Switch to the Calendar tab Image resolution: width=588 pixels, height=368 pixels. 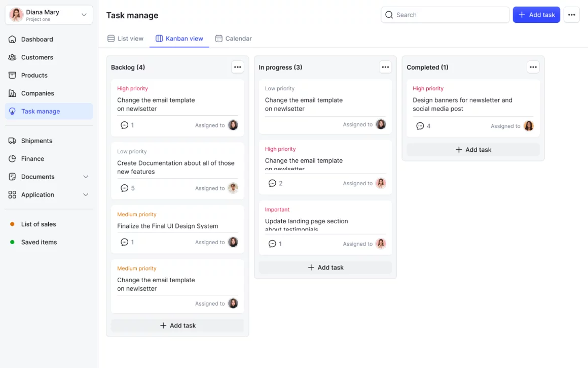point(233,39)
